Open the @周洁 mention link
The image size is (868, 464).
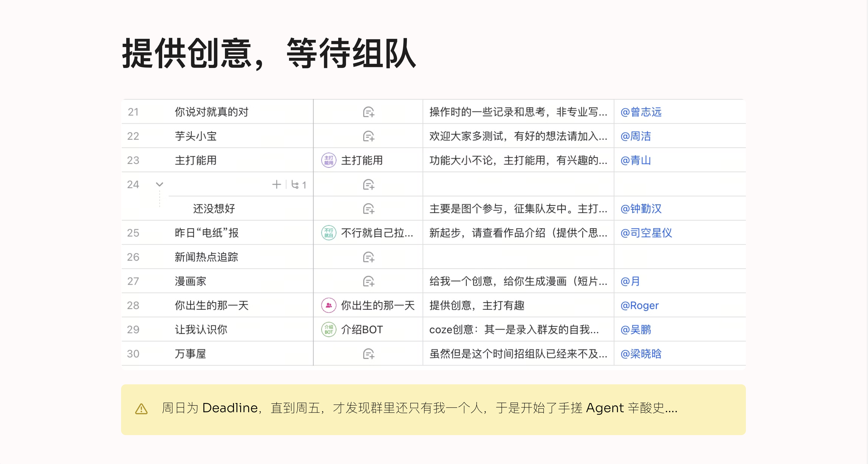point(636,136)
